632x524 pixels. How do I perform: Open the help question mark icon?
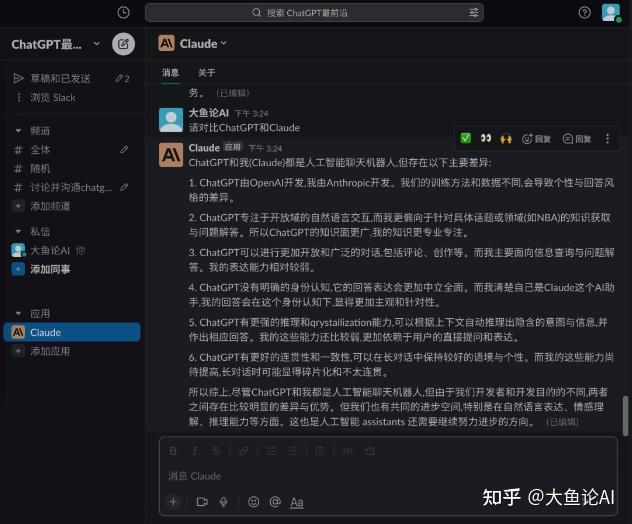point(584,12)
